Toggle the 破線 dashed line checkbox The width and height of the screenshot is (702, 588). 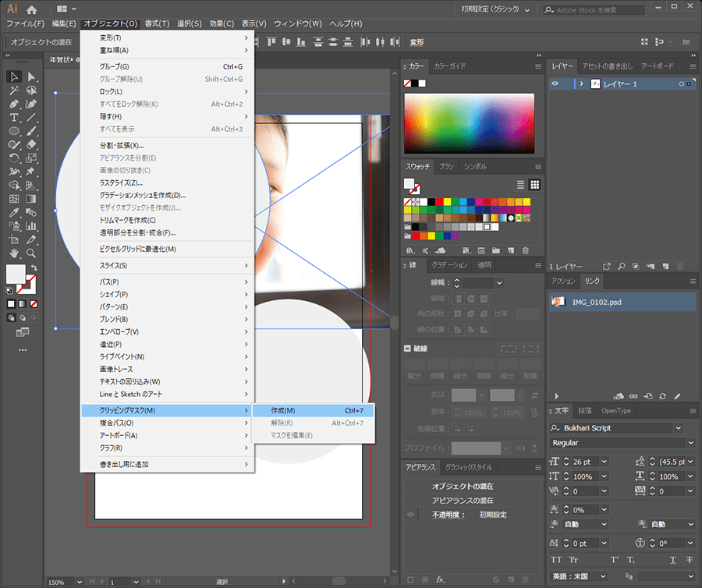(408, 349)
